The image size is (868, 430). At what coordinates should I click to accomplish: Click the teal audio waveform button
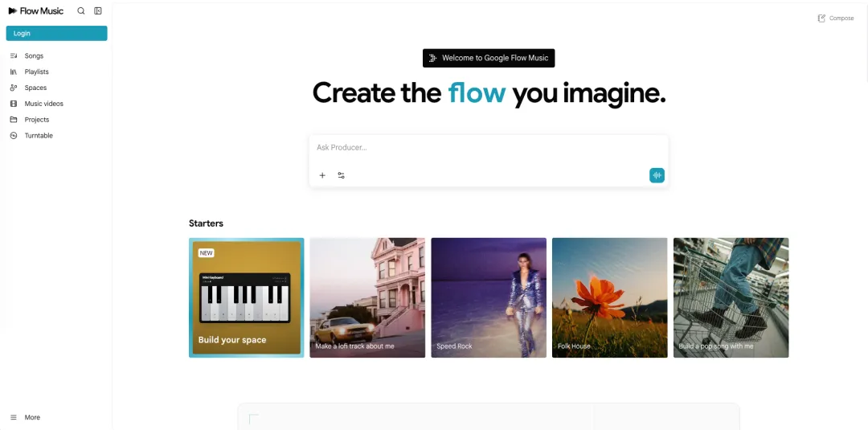click(x=657, y=175)
